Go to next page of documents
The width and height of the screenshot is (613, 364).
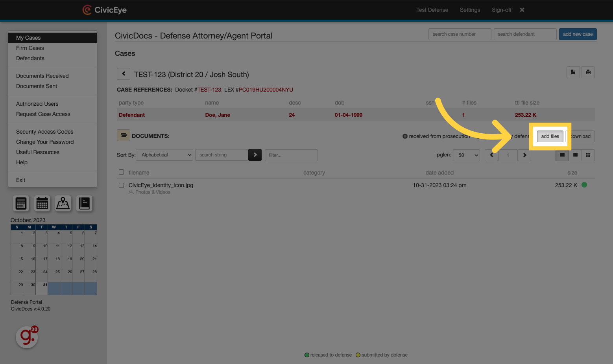pos(524,155)
